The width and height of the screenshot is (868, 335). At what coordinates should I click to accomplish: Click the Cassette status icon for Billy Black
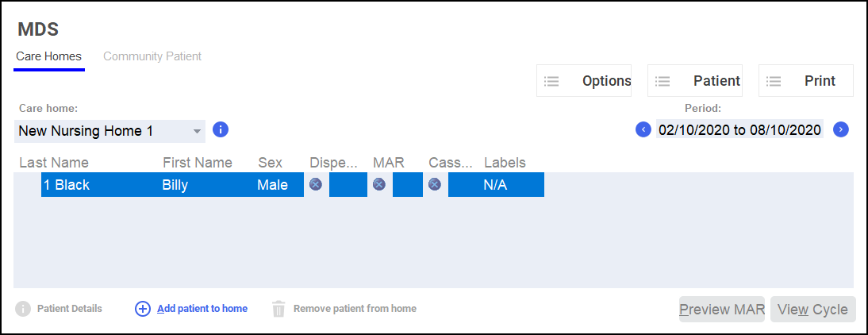coord(435,184)
